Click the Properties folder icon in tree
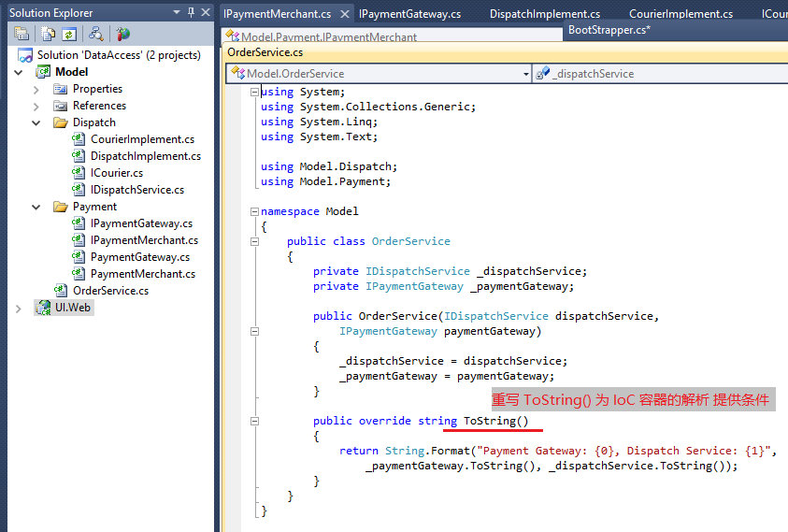 (61, 89)
